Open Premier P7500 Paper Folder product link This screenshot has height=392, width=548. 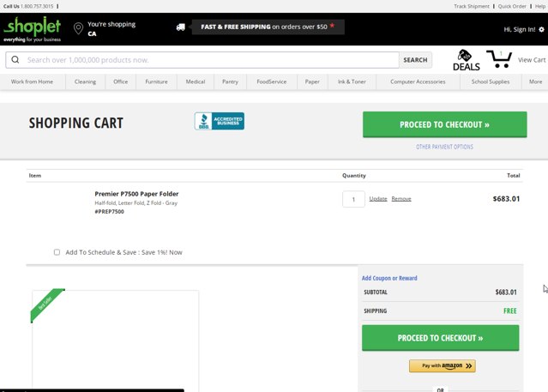(136, 194)
